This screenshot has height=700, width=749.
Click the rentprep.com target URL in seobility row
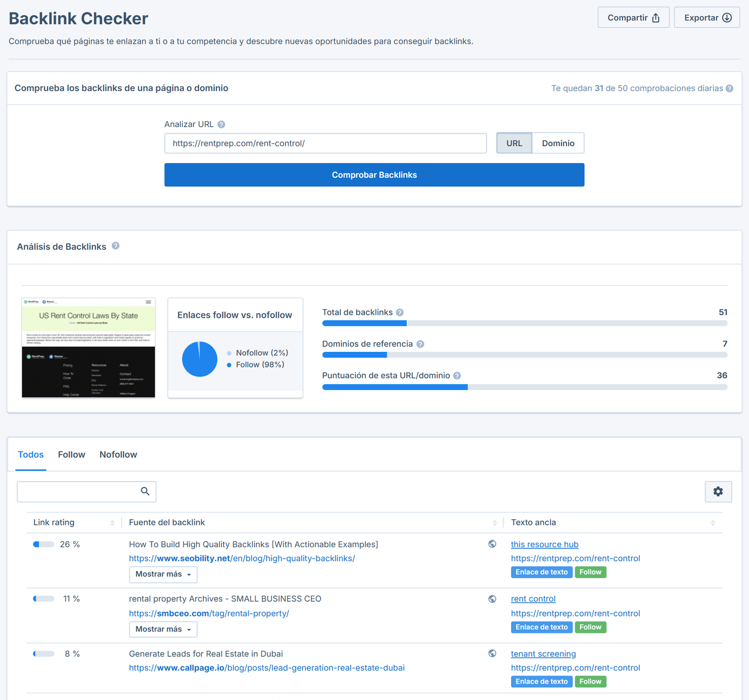575,559
